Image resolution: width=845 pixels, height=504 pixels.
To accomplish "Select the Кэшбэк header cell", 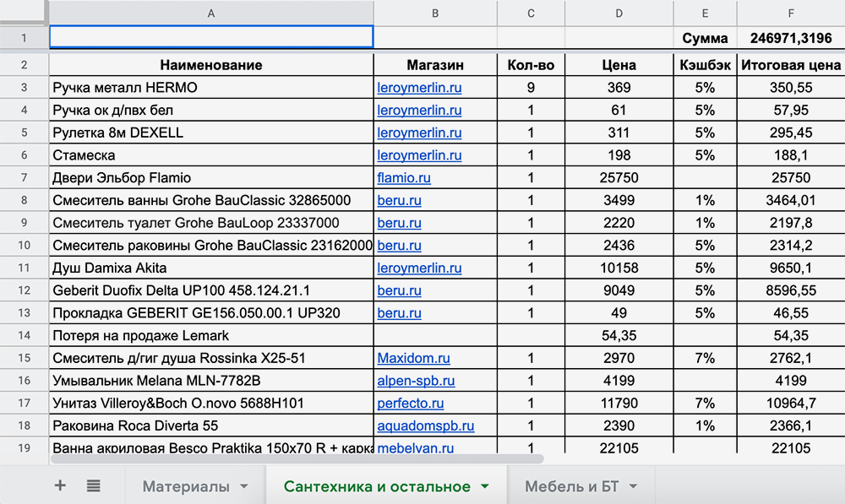I will pyautogui.click(x=705, y=65).
